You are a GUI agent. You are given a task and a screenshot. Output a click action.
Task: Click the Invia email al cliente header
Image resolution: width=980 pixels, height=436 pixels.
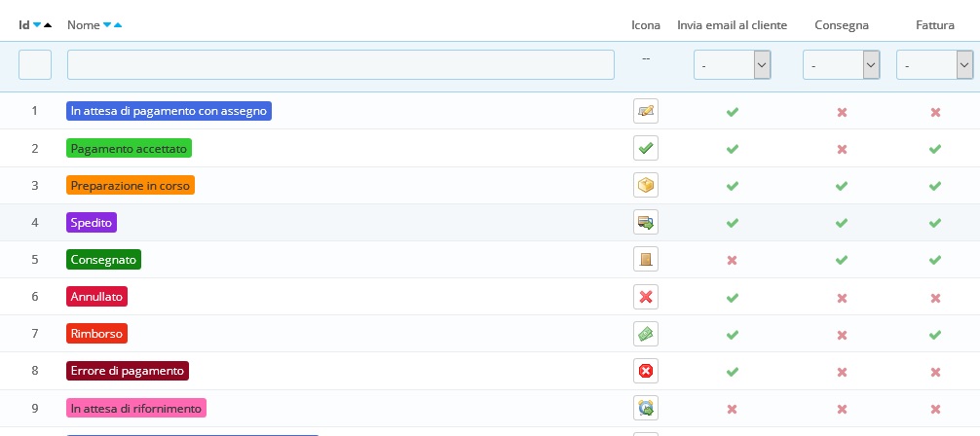733,25
